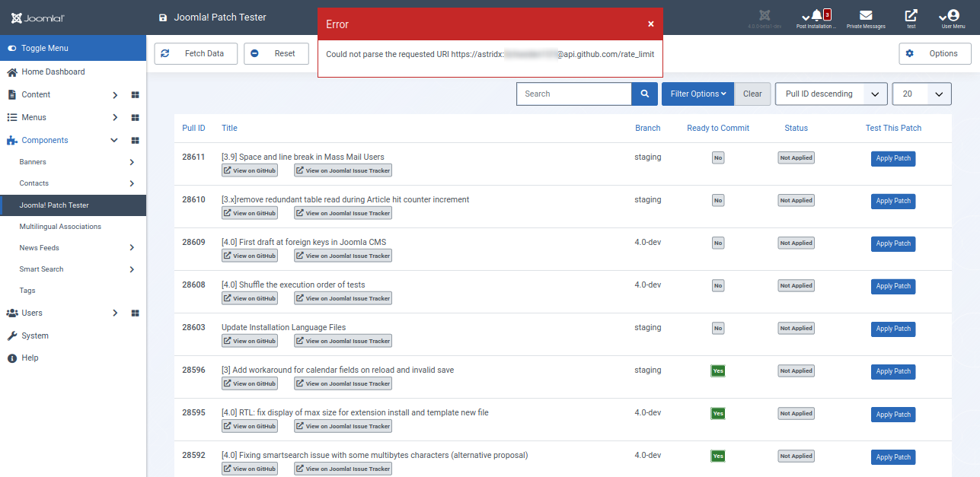View pull 28595 on Joomla! Issue Tracker

(343, 426)
